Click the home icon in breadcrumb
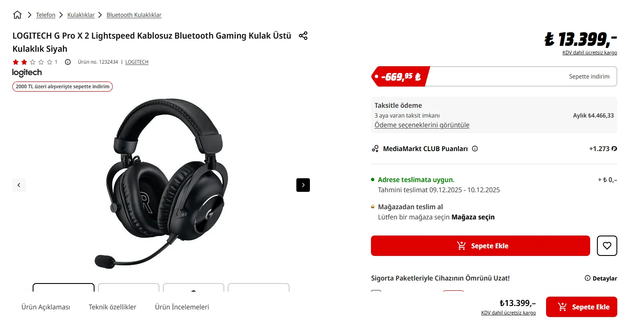The image size is (644, 320). click(x=17, y=15)
